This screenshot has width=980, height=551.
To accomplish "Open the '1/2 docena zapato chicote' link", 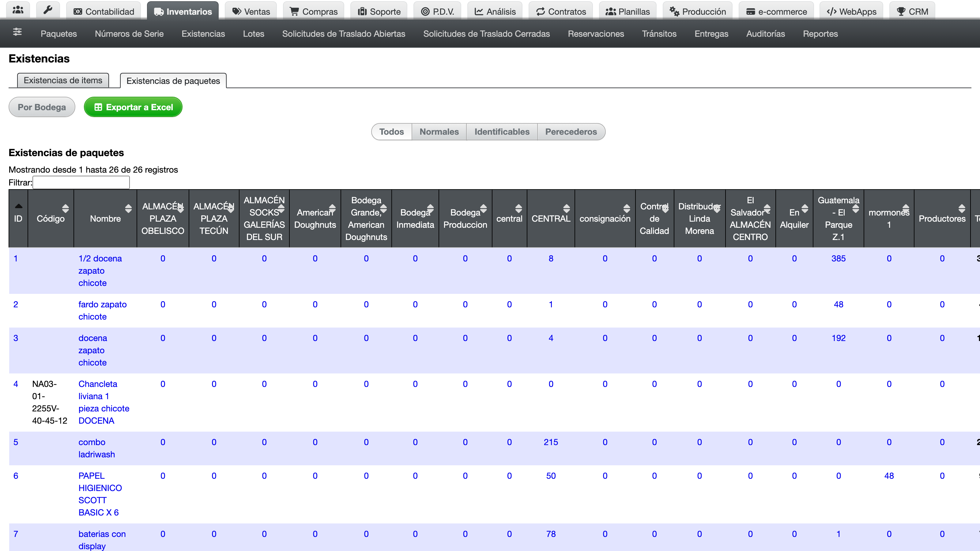I will pos(100,271).
